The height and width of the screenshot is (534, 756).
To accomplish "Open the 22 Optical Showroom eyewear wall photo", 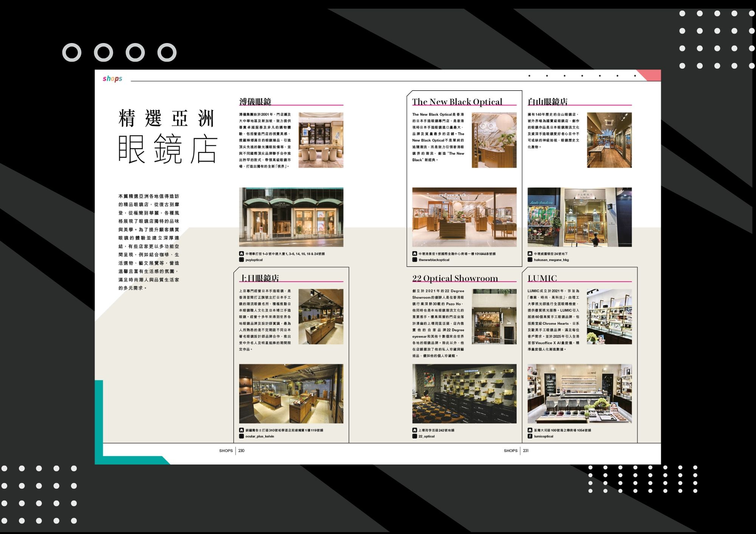I will pos(464,394).
